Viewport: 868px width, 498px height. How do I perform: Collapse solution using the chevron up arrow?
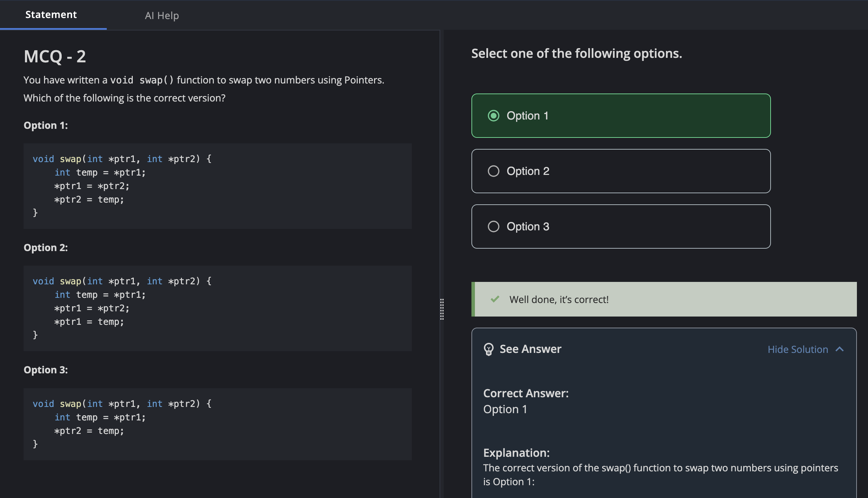click(840, 349)
